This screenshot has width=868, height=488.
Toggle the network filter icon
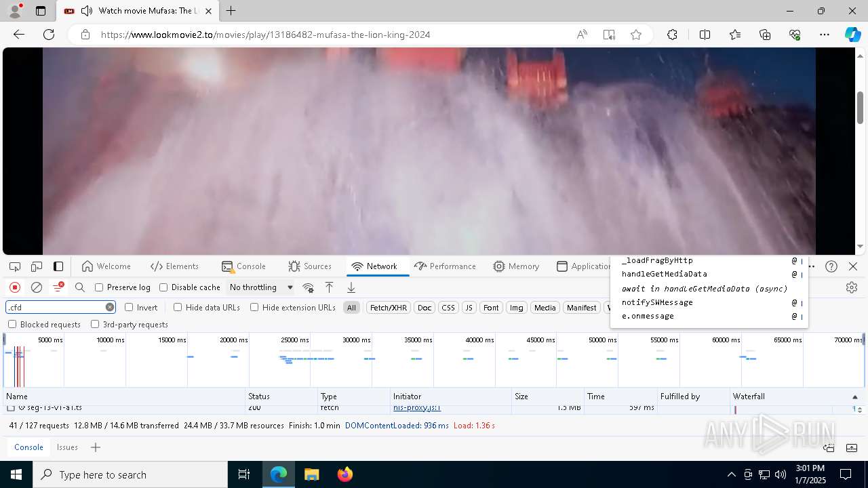click(x=58, y=287)
